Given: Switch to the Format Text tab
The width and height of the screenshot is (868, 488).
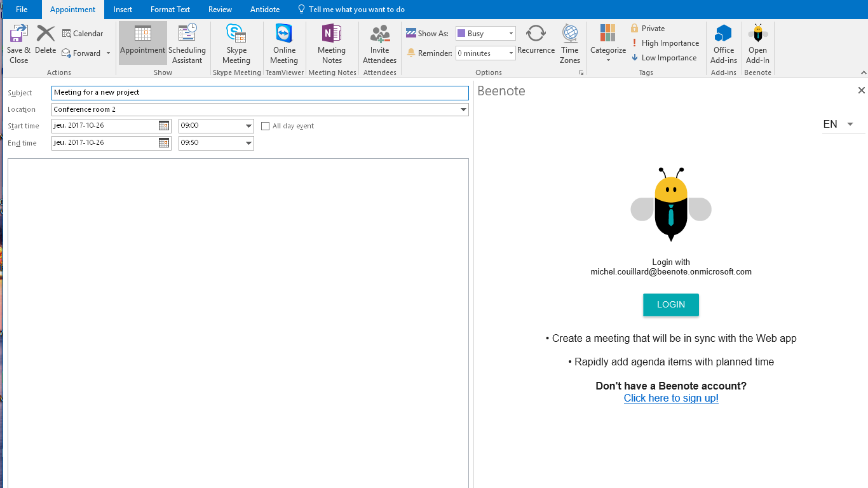Looking at the screenshot, I should [x=170, y=10].
